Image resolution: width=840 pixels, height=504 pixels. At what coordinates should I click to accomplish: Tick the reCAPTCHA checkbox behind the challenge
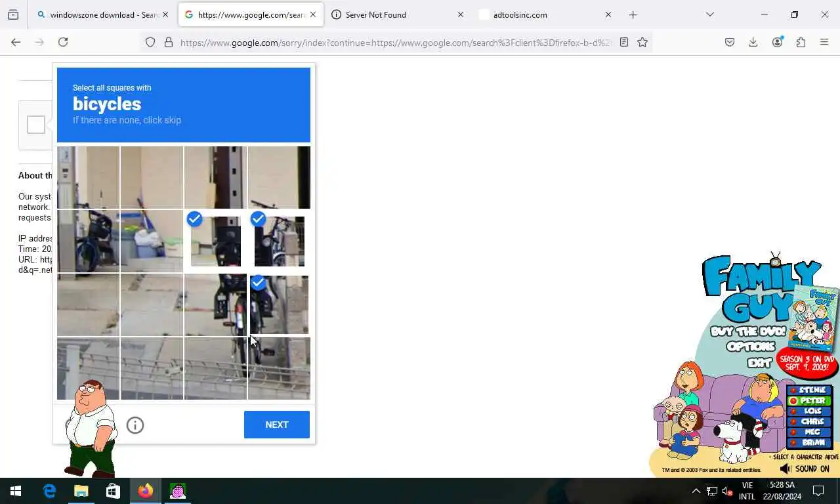36,125
